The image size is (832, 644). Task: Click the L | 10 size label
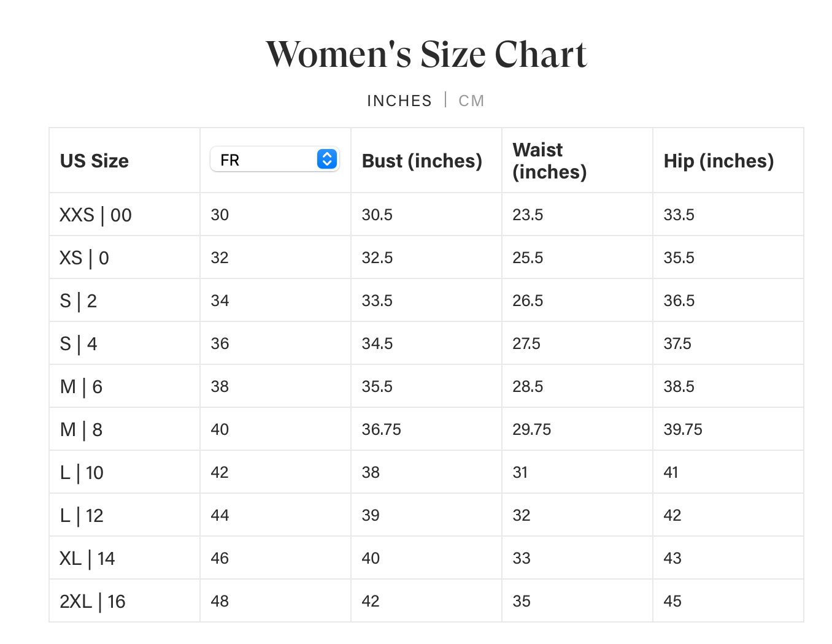click(x=82, y=473)
